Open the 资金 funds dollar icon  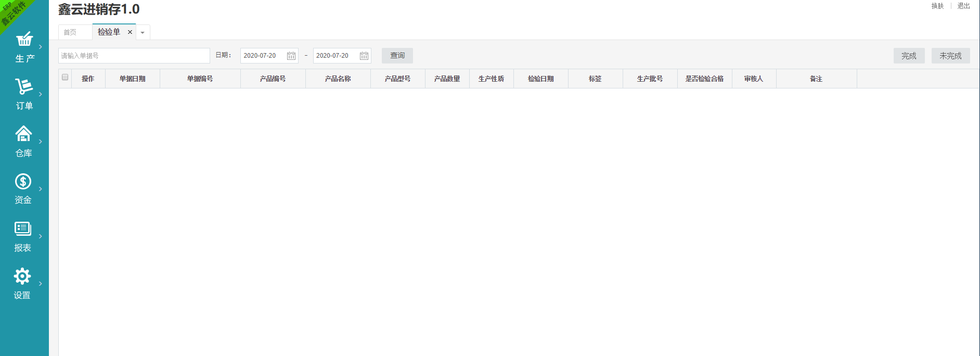(23, 181)
